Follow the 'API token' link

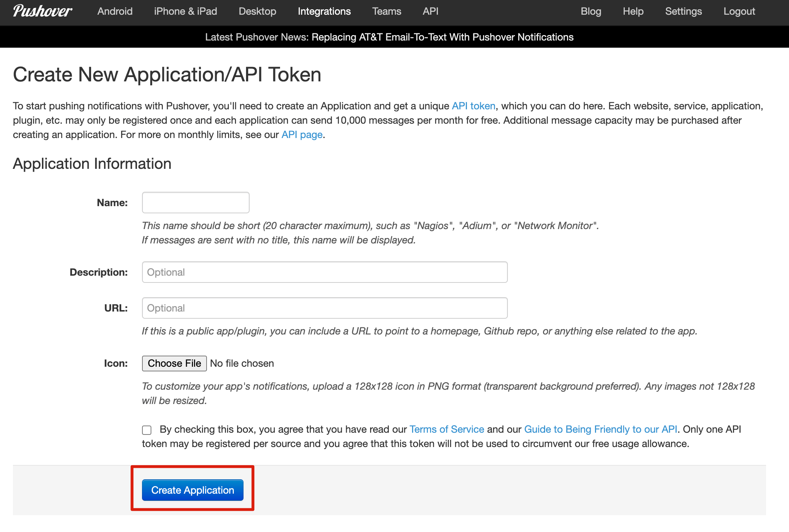473,106
